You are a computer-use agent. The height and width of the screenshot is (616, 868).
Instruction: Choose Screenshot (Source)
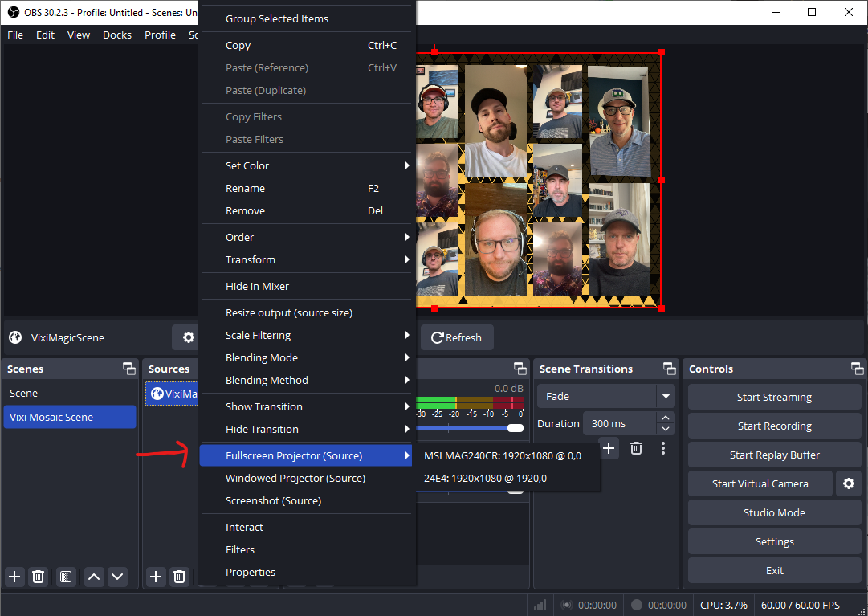[307, 501]
